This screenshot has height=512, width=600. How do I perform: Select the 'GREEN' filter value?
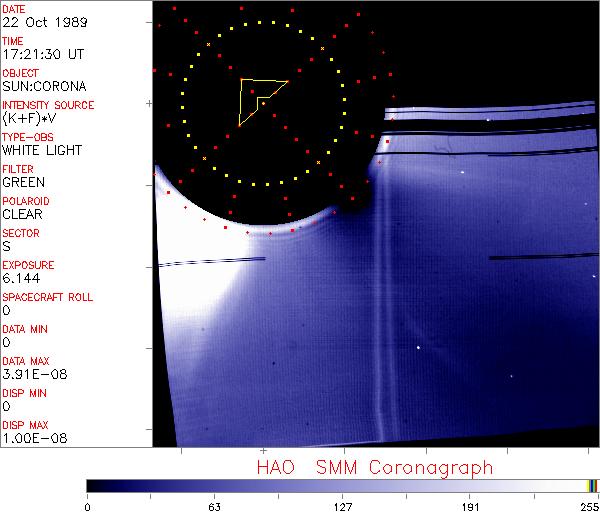tap(24, 183)
